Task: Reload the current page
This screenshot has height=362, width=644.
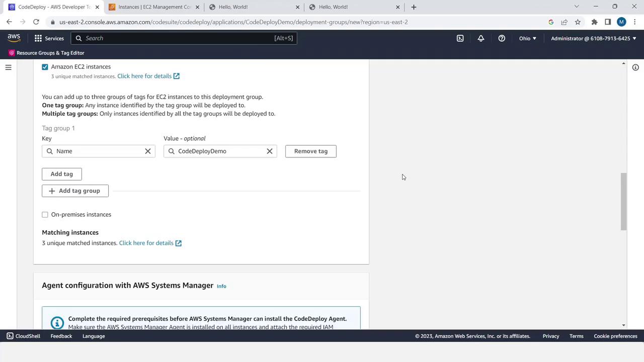Action: 36,22
